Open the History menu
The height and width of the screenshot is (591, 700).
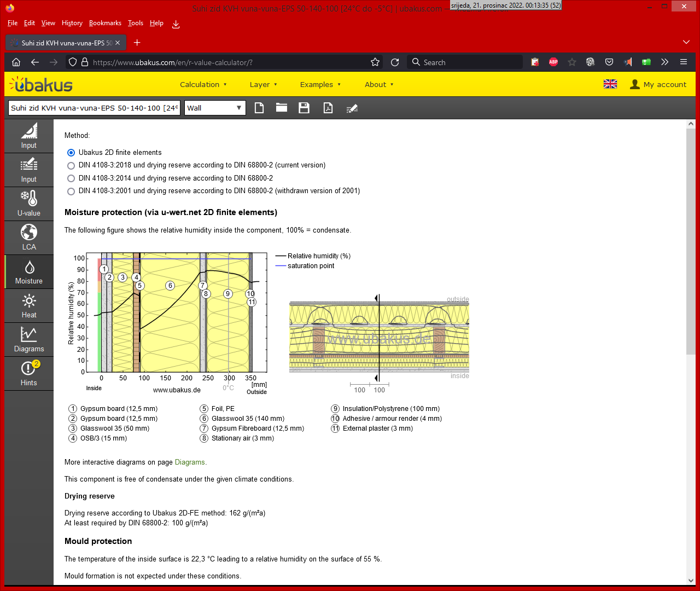[x=72, y=23]
